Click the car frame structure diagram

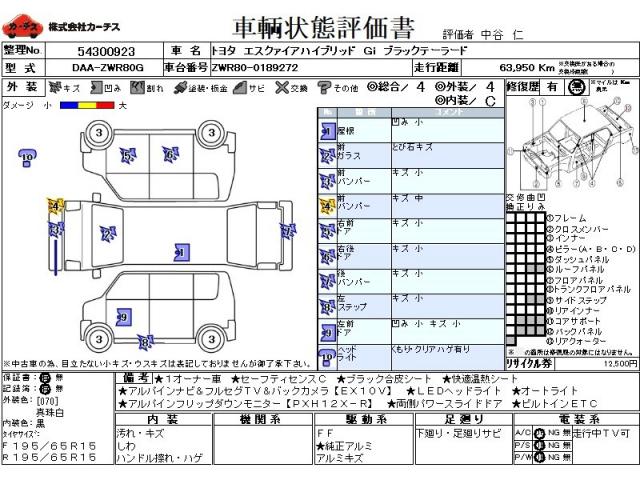pos(572,143)
